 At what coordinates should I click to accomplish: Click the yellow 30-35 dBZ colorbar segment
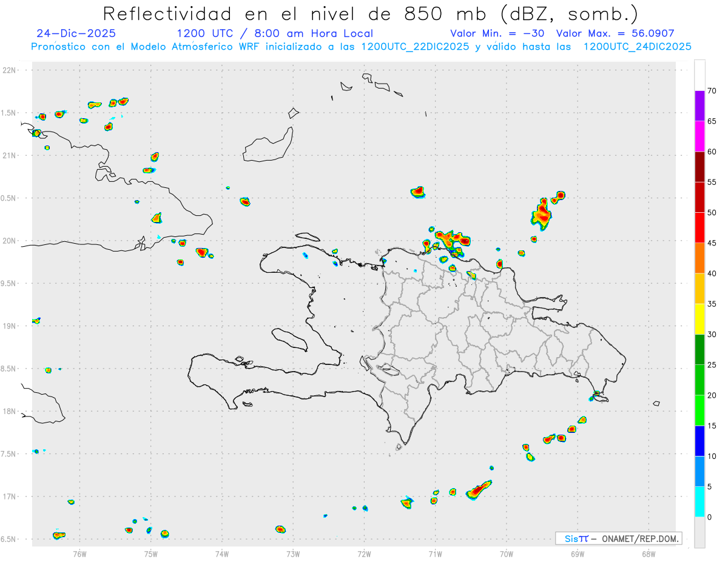(x=699, y=319)
